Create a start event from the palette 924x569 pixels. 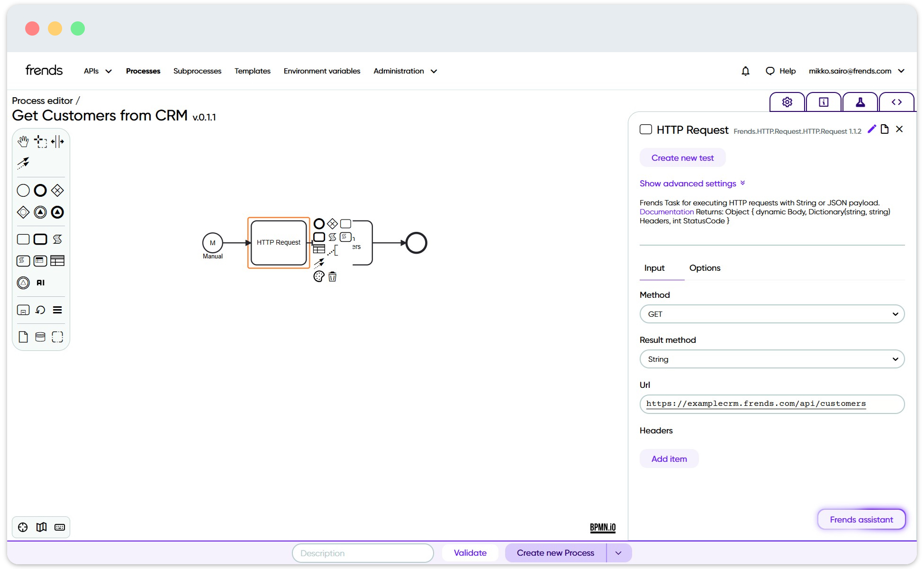click(23, 190)
